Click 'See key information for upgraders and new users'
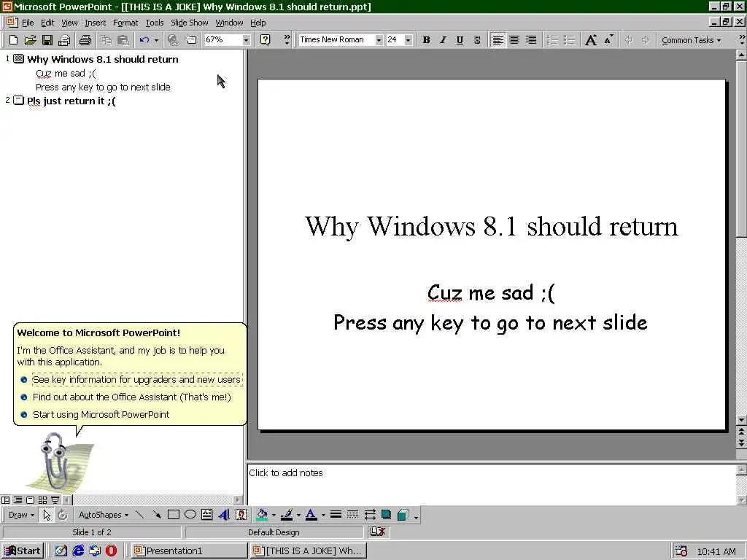 pos(136,379)
